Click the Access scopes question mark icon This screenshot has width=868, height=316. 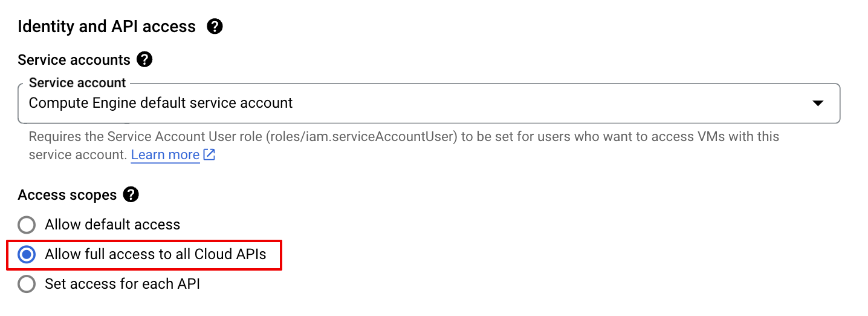pos(131,195)
